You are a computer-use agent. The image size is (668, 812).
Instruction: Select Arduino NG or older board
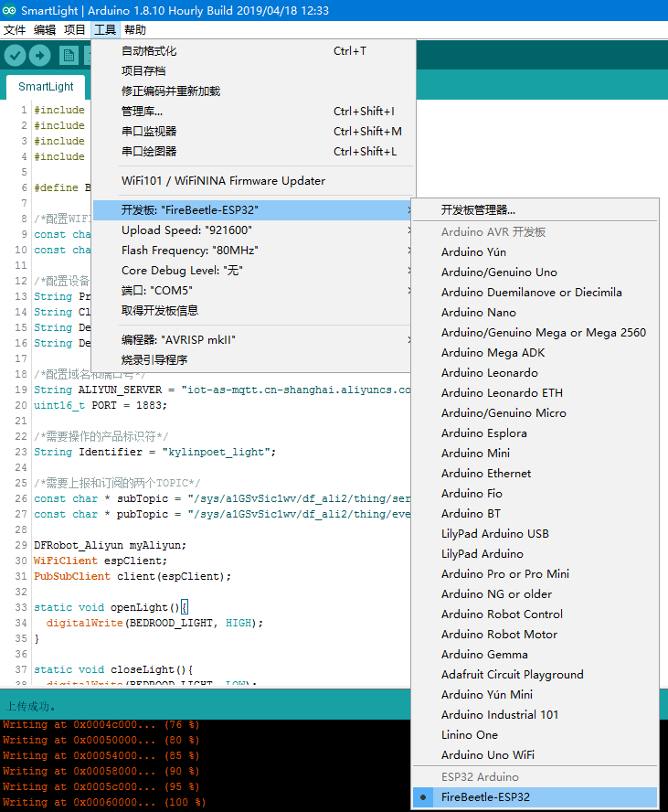pyautogui.click(x=535, y=594)
